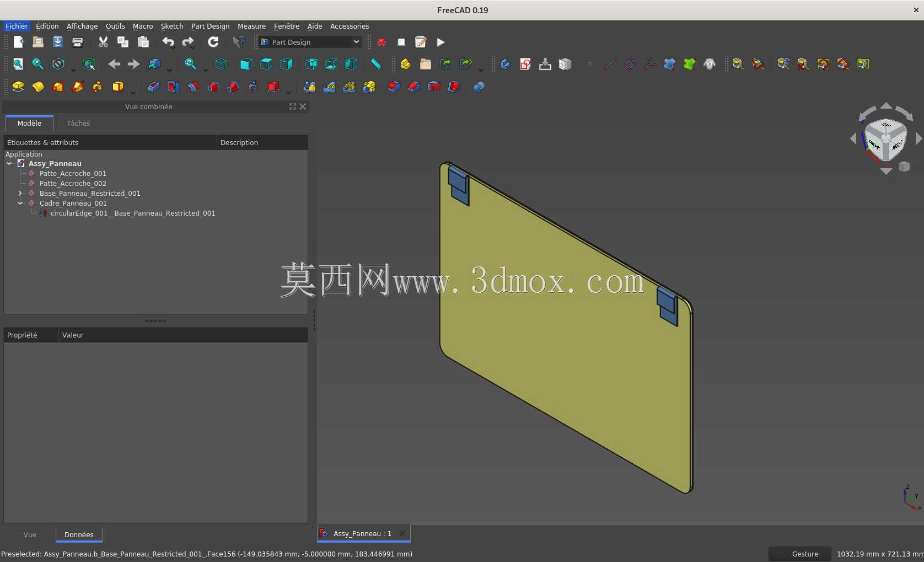Viewport: 924px width, 562px height.
Task: Open the navigation cube mini menu
Action: click(x=904, y=167)
